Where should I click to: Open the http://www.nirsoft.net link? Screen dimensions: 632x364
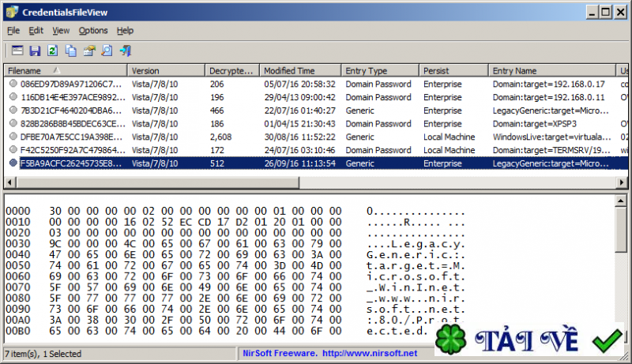pyautogui.click(x=370, y=353)
